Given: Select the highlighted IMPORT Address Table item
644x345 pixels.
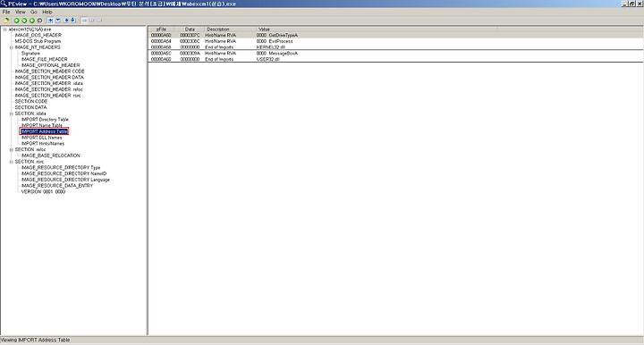Looking at the screenshot, I should click(x=44, y=131).
